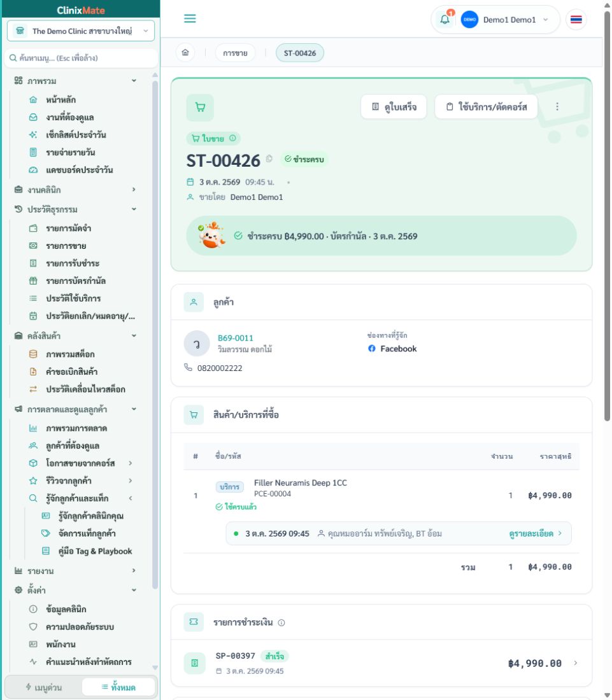Click the main page vertical scrollbar
The width and height of the screenshot is (612, 700).
point(607,216)
